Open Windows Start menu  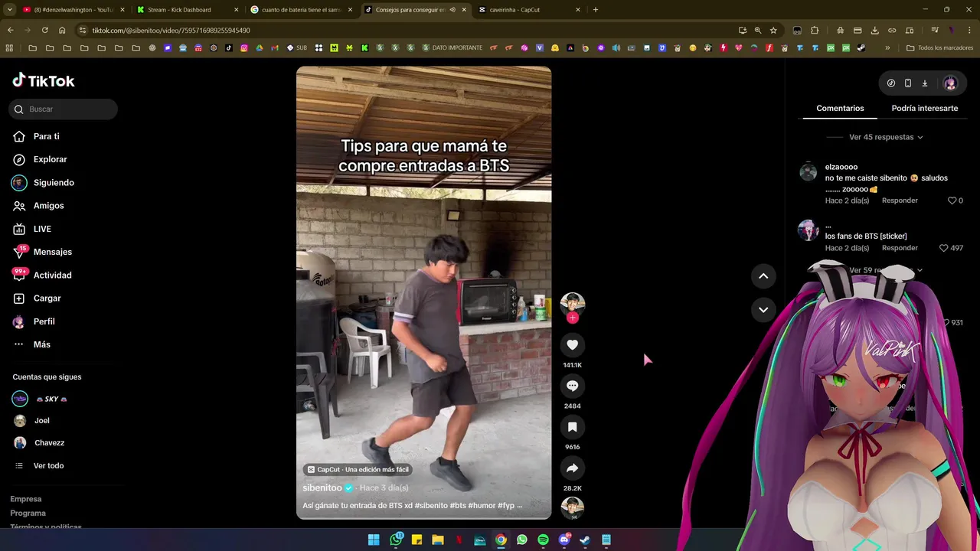click(374, 540)
